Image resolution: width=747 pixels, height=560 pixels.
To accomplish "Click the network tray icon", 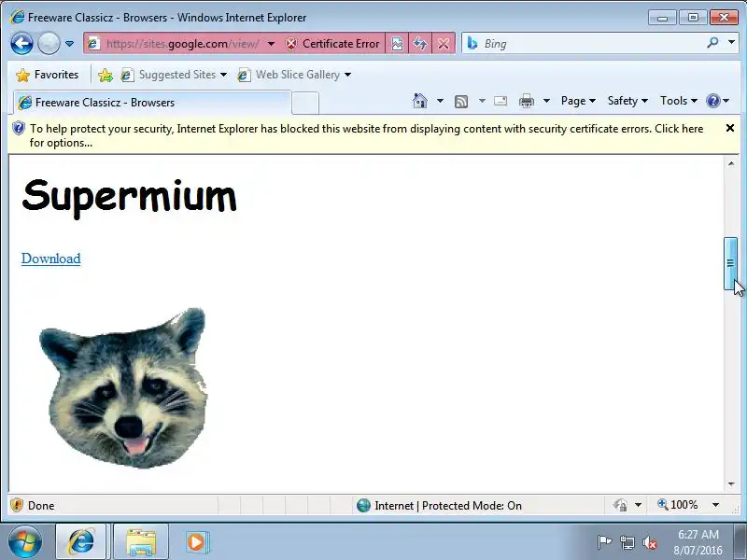I will click(627, 542).
